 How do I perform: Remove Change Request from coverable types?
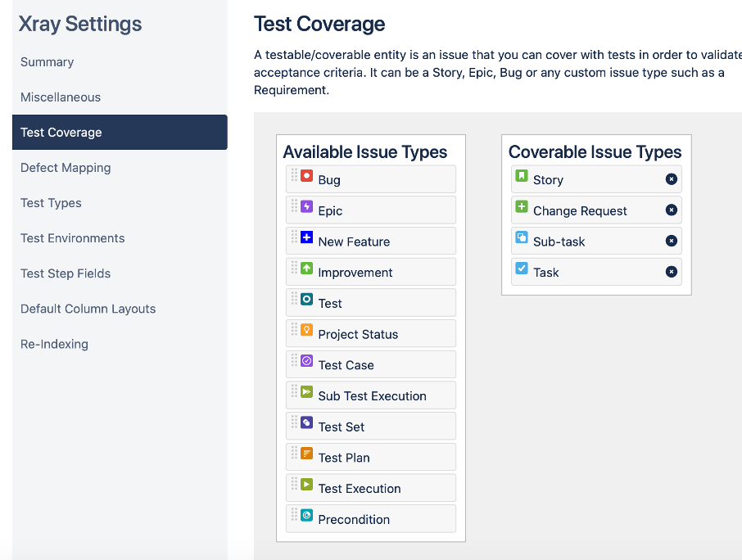pos(671,210)
